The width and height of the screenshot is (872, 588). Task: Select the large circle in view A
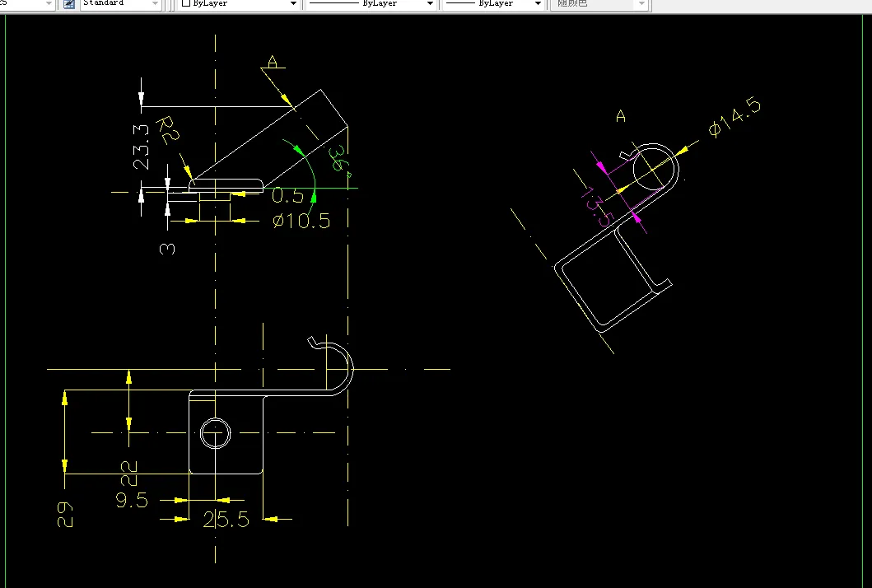coord(655,167)
